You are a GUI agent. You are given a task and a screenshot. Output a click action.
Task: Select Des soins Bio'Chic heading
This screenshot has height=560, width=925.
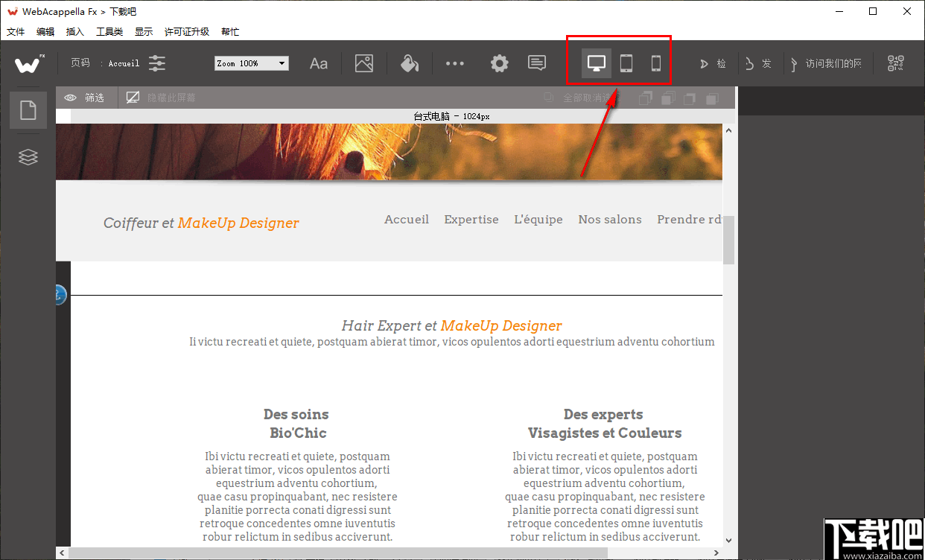296,424
